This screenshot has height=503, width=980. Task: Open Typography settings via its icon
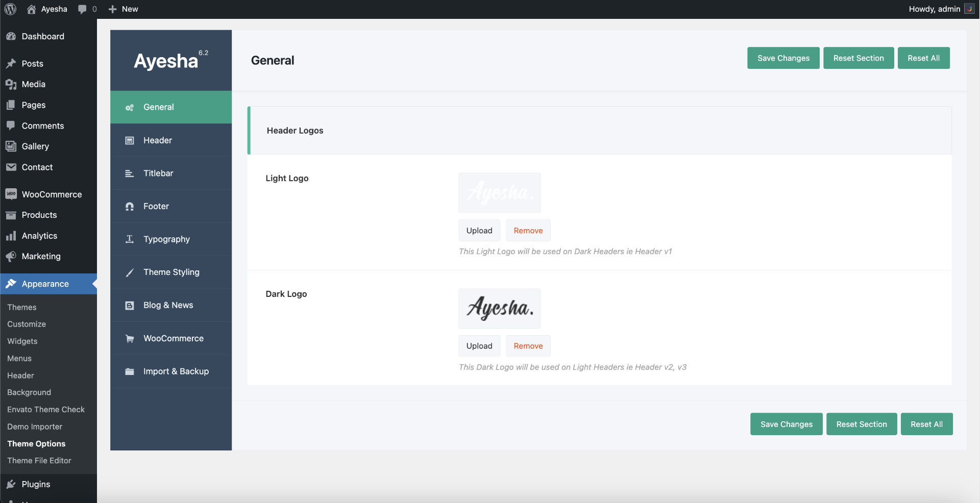point(129,239)
